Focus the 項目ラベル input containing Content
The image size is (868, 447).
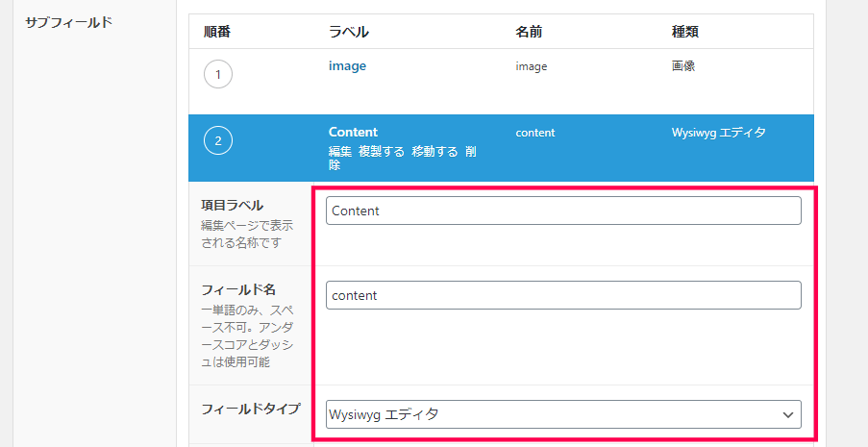pyautogui.click(x=563, y=211)
